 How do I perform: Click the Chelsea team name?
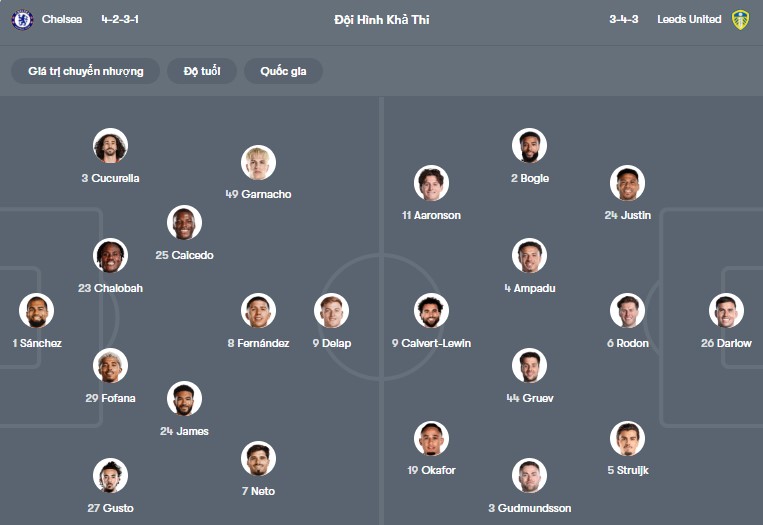tap(62, 19)
